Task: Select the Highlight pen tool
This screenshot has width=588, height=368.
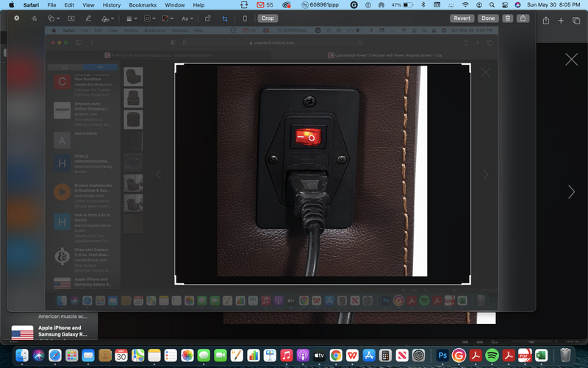Action: click(88, 18)
